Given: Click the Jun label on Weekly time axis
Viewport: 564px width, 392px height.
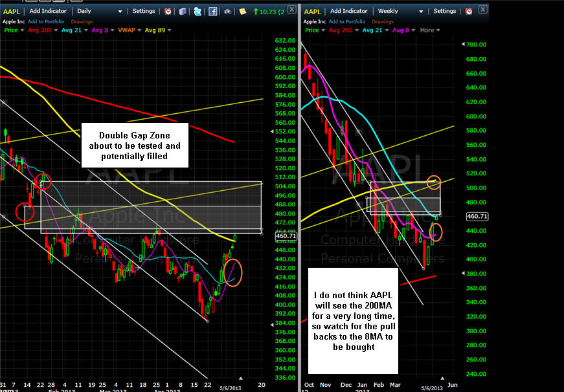Looking at the screenshot, I should [x=453, y=384].
